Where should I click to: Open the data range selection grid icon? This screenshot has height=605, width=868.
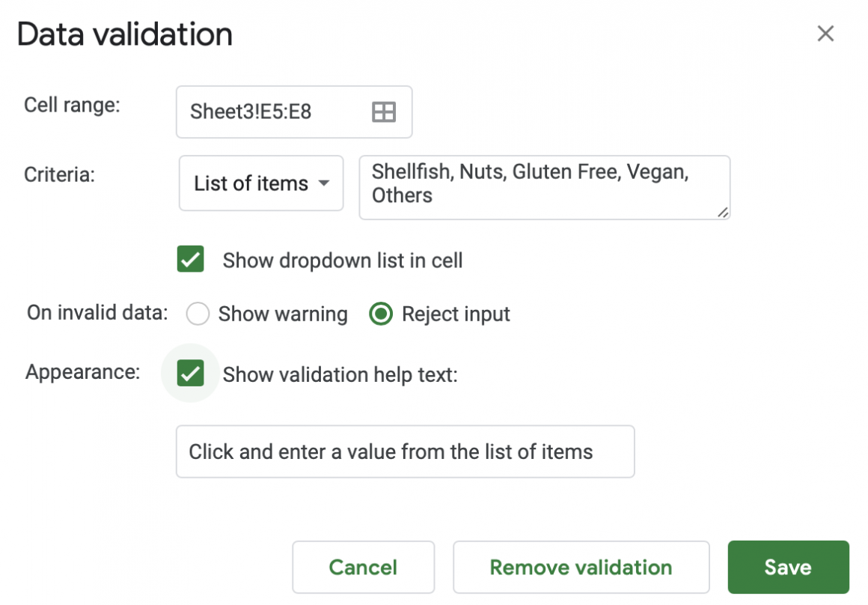coord(383,111)
